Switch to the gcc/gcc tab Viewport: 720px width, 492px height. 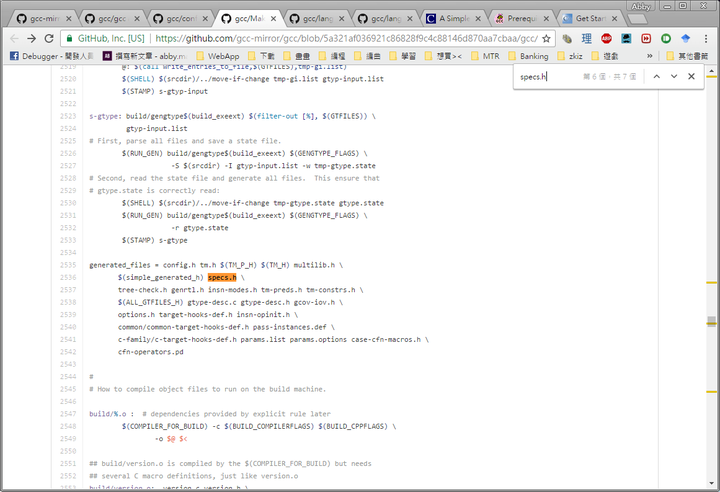pos(112,18)
